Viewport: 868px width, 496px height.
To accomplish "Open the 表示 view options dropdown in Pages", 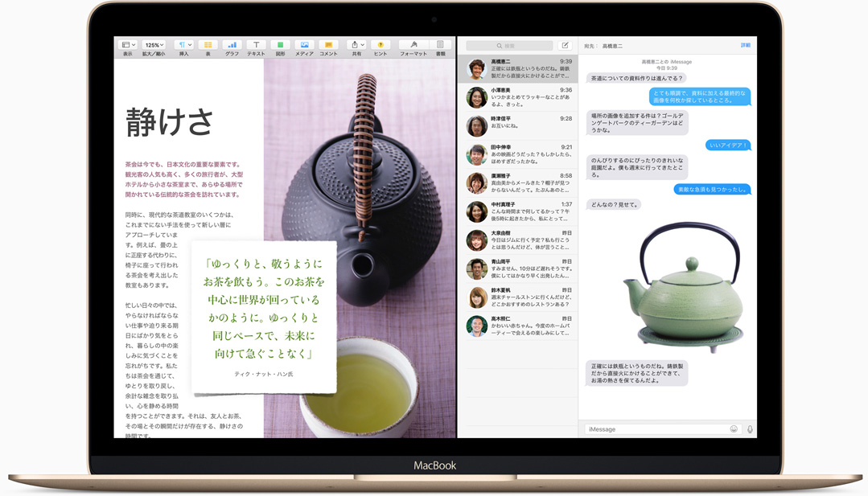I will click(128, 45).
